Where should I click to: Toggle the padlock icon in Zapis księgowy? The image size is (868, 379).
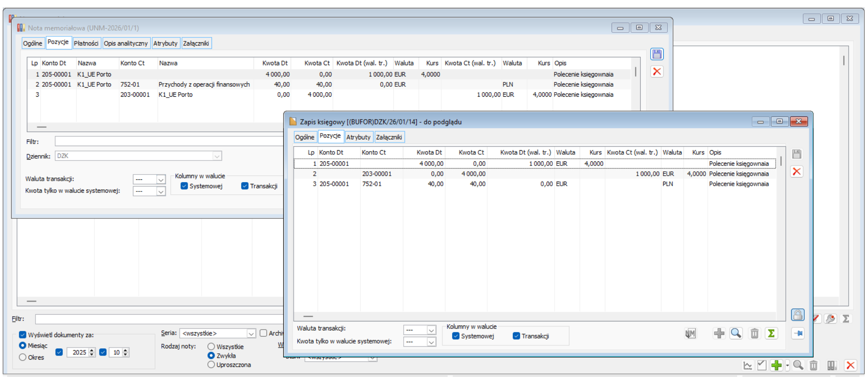click(798, 315)
